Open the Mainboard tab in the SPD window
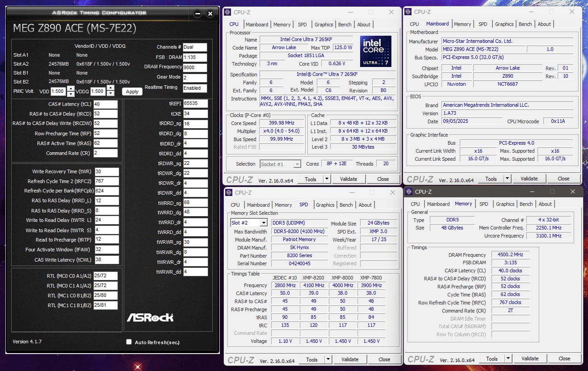Image resolution: width=588 pixels, height=371 pixels. tap(259, 205)
